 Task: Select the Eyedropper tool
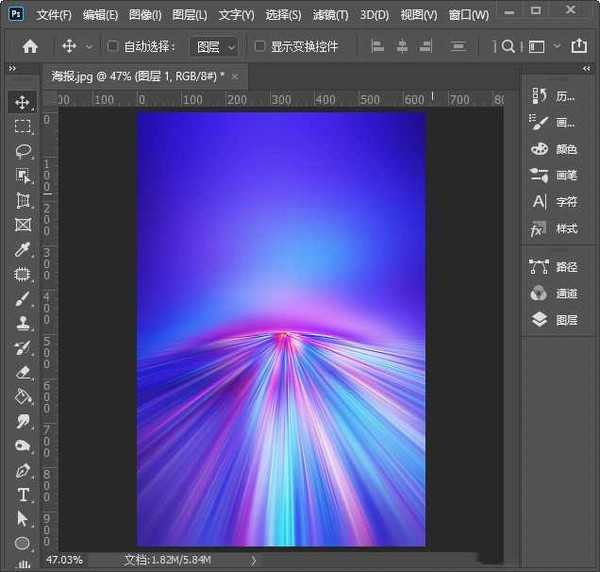pyautogui.click(x=23, y=249)
